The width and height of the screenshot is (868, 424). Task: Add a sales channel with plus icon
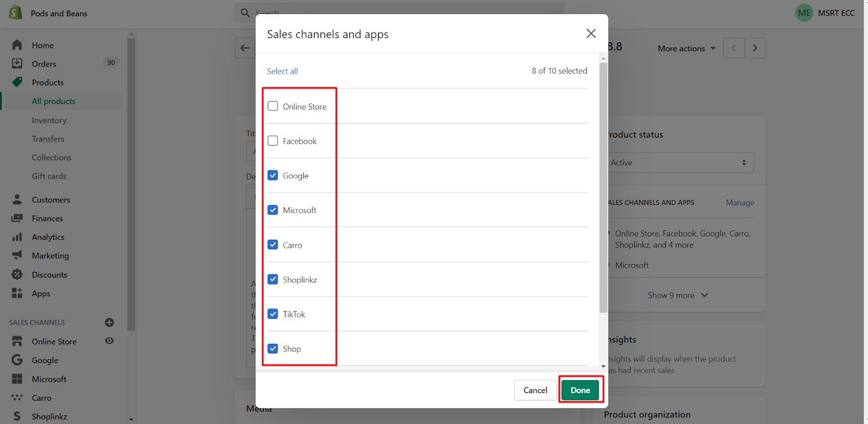pos(110,323)
